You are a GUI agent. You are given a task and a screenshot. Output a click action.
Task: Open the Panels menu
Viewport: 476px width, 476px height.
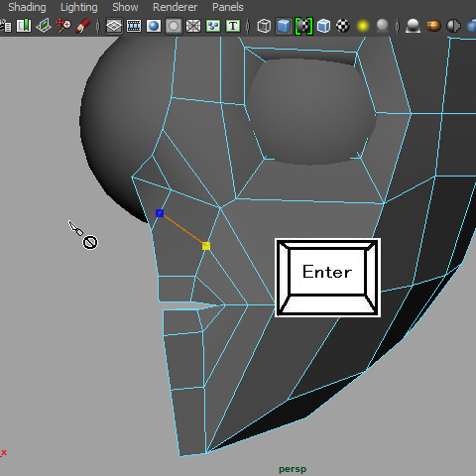(x=228, y=7)
